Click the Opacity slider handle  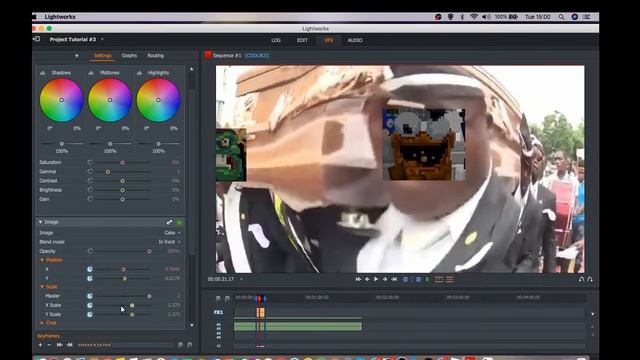pyautogui.click(x=149, y=251)
